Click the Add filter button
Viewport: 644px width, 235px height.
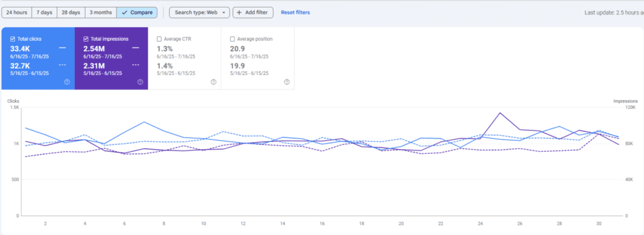coord(253,13)
